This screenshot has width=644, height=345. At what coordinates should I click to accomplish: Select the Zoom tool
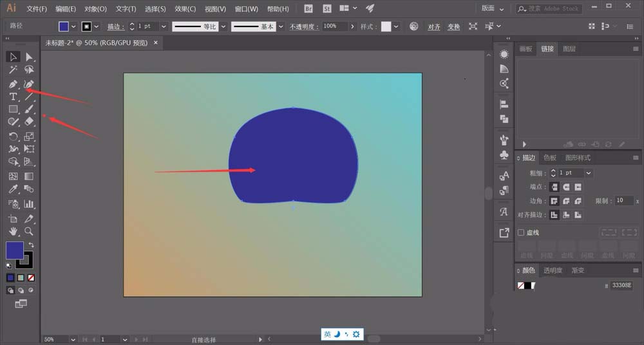pyautogui.click(x=29, y=231)
